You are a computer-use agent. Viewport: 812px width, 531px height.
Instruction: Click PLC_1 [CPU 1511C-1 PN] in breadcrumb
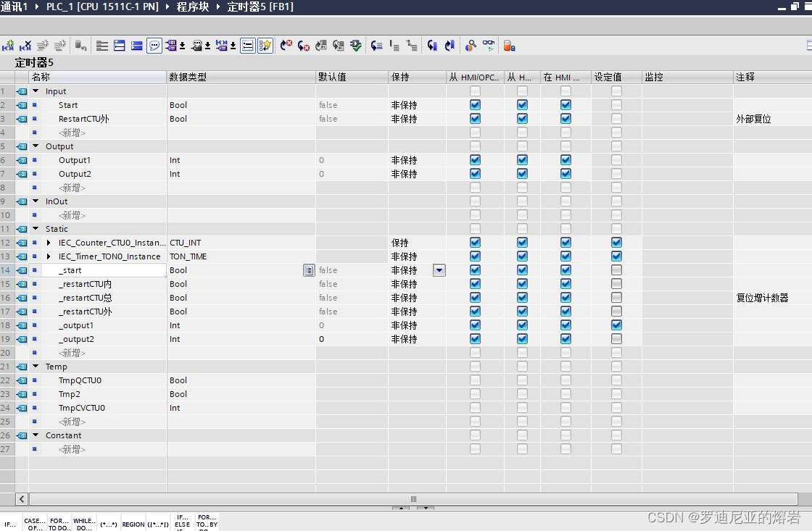click(102, 7)
